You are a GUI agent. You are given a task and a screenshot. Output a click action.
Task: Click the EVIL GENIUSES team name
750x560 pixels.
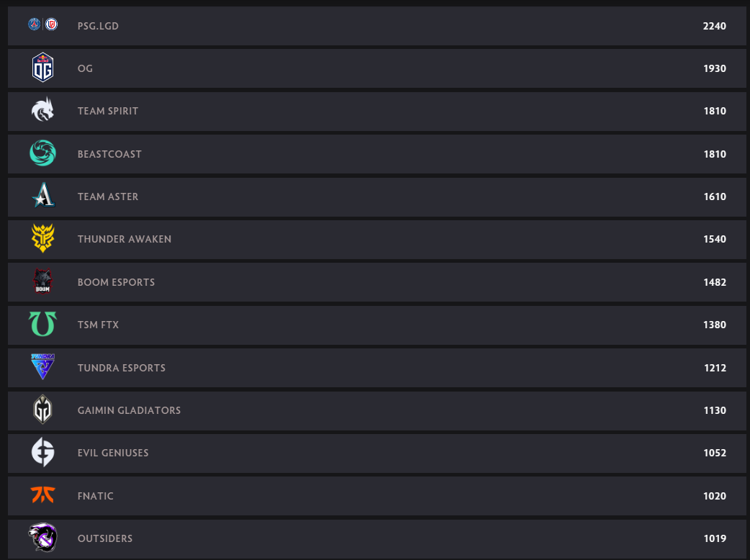(113, 453)
